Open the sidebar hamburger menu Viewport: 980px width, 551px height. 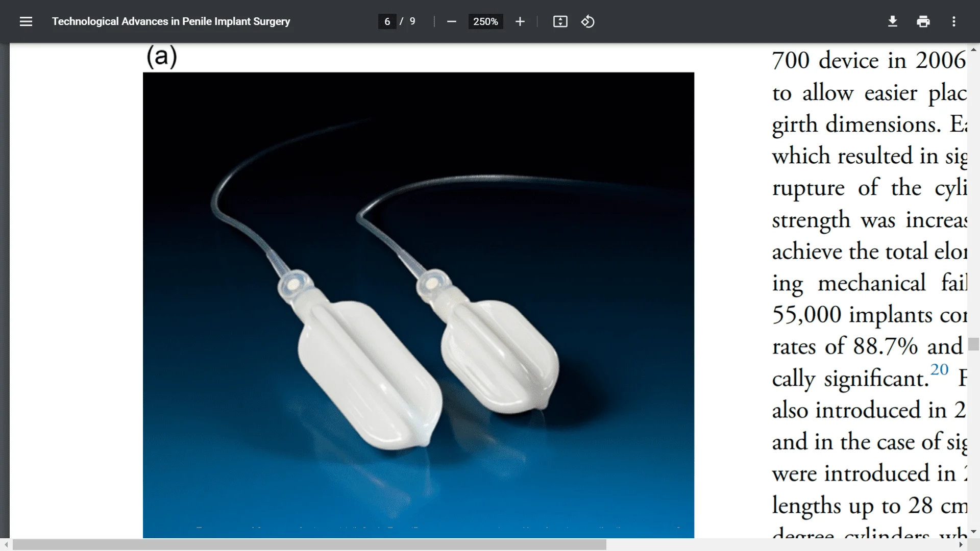point(26,21)
